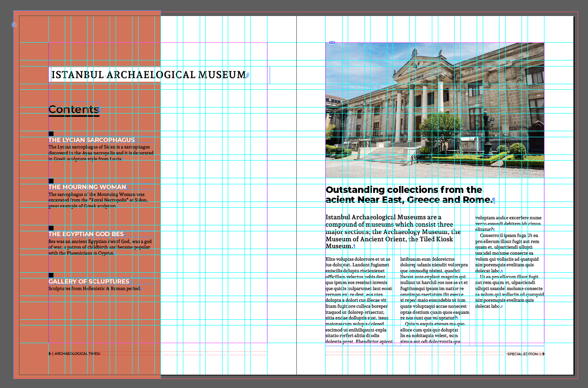Click the black underline beneath Contents

(x=74, y=116)
